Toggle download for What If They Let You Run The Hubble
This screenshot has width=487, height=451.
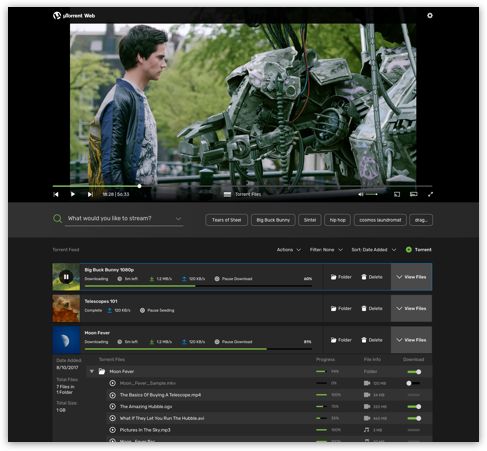(414, 418)
